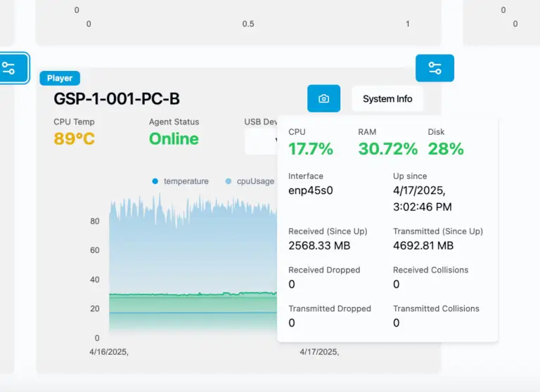Viewport: 540px width, 392px height.
Task: Click the blue cpuUsage area in chart
Action: pyautogui.click(x=190, y=246)
